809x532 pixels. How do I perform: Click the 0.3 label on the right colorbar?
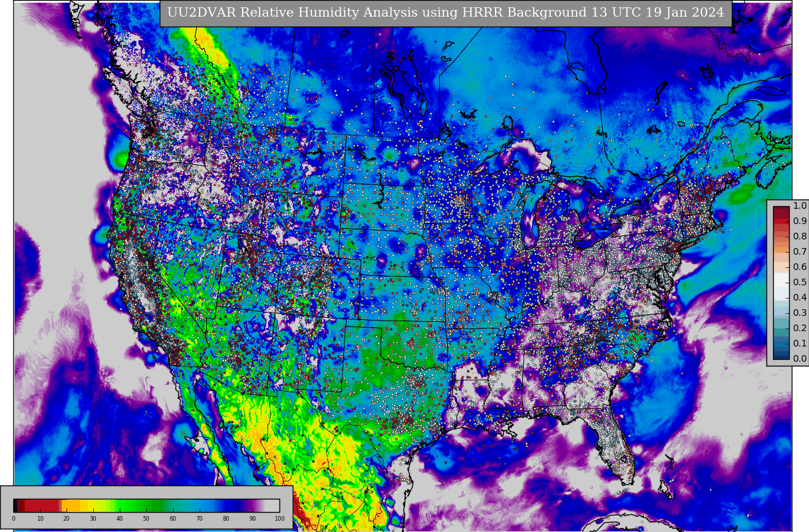(x=800, y=313)
